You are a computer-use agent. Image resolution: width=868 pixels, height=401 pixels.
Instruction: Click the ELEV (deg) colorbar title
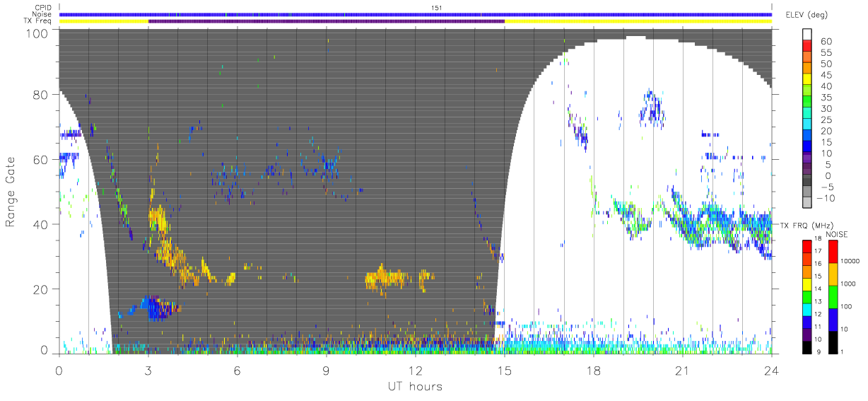(806, 16)
